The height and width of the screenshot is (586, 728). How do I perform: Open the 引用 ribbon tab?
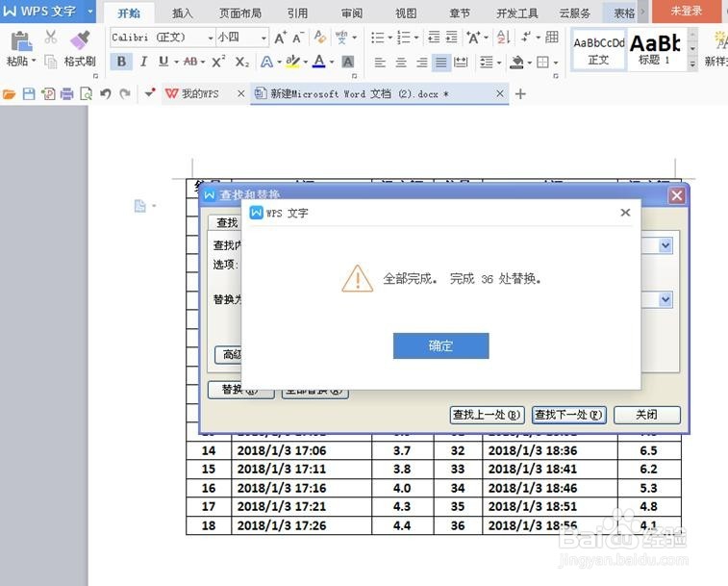[x=297, y=13]
